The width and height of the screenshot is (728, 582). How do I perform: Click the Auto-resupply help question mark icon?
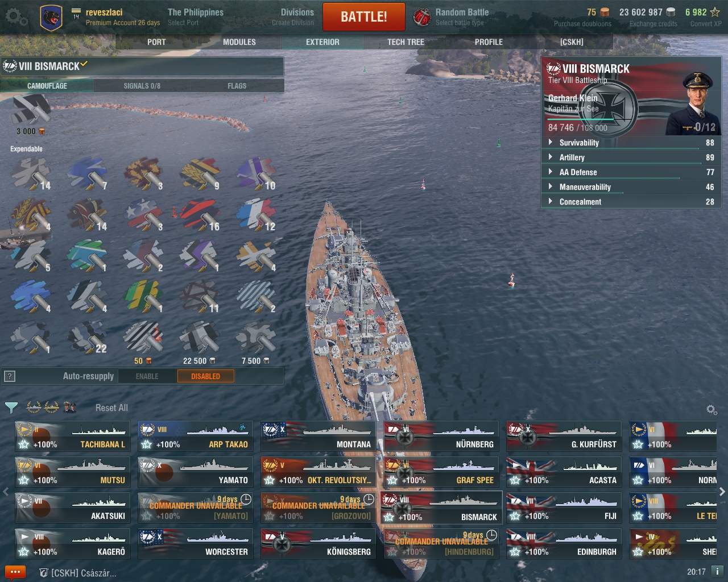9,376
